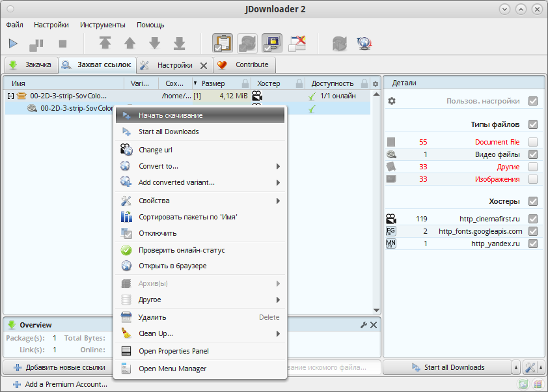548x392 pixels.
Task: Expand the Convert to... submenu
Action: (x=200, y=166)
